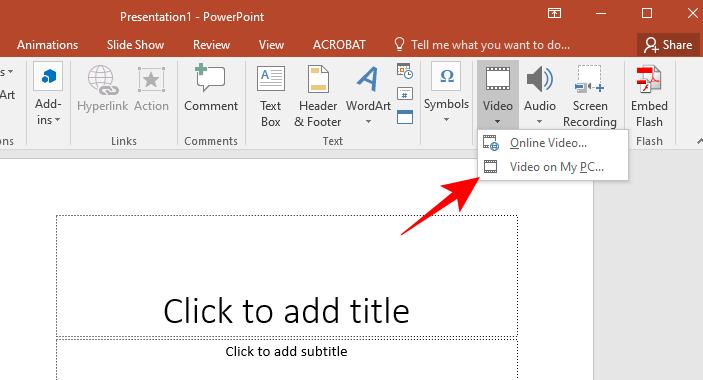Insert Date & Time icon
This screenshot has height=380, width=703.
tap(405, 71)
